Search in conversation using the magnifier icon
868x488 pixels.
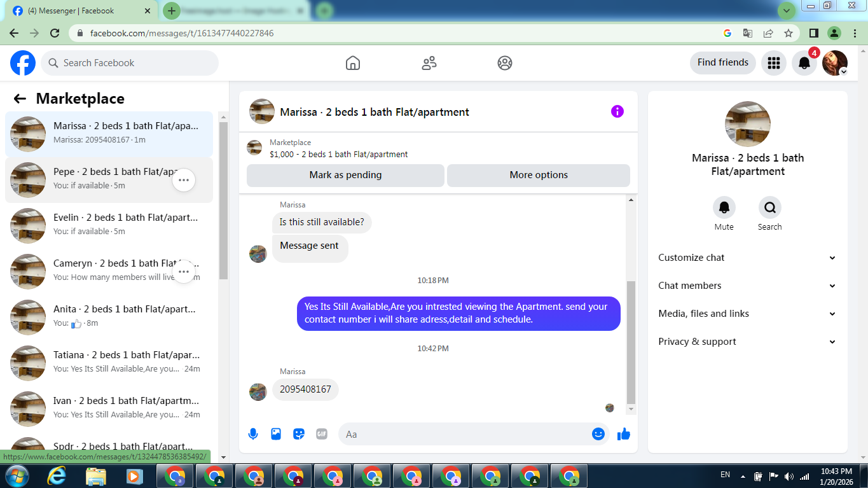pyautogui.click(x=770, y=207)
